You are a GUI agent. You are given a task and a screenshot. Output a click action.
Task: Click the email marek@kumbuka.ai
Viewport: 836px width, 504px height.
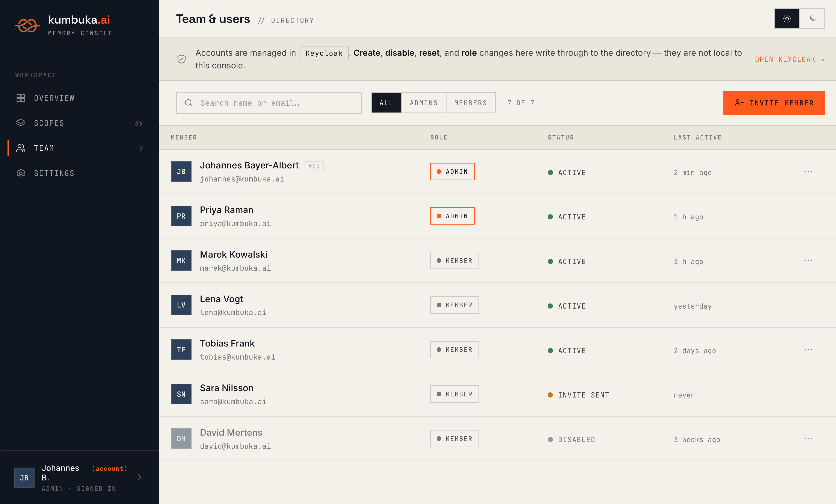(235, 268)
